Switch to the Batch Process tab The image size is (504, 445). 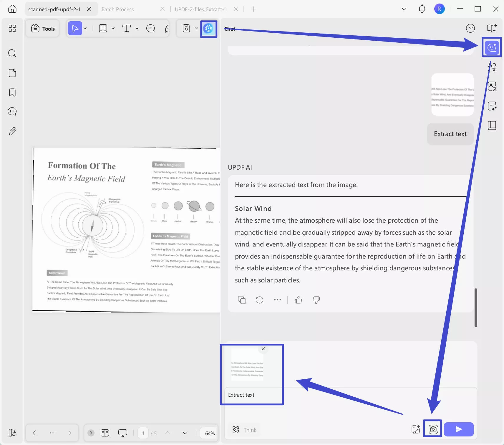click(118, 9)
